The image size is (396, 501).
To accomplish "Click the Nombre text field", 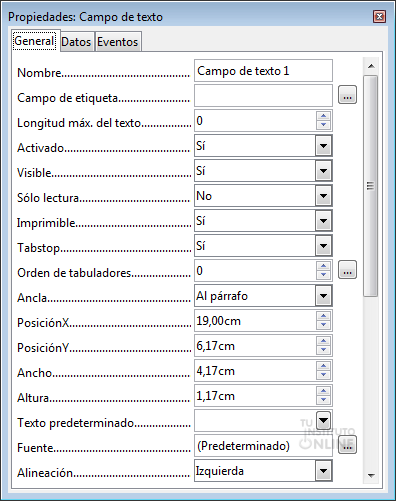I will (263, 71).
